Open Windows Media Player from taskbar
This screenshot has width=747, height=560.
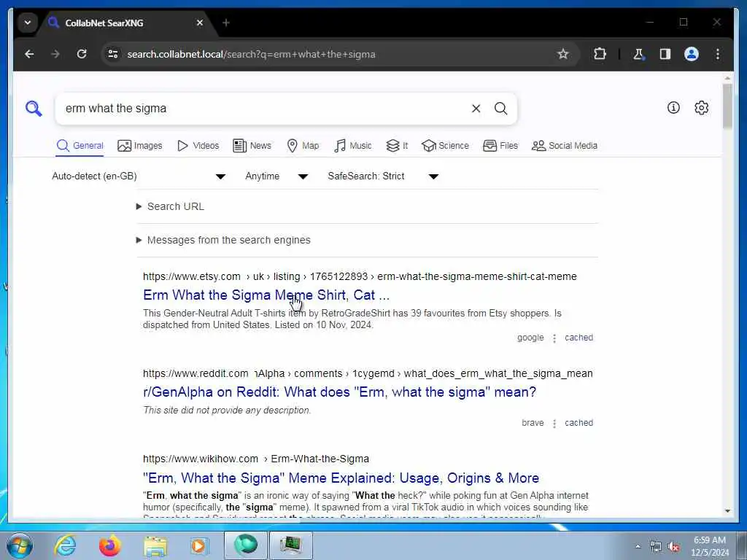tap(199, 545)
